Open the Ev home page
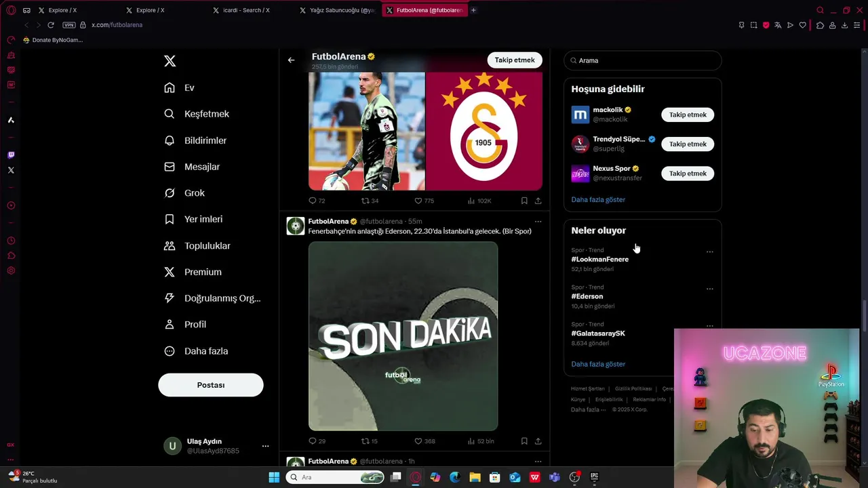Screen dimensions: 868x488 click(179, 87)
